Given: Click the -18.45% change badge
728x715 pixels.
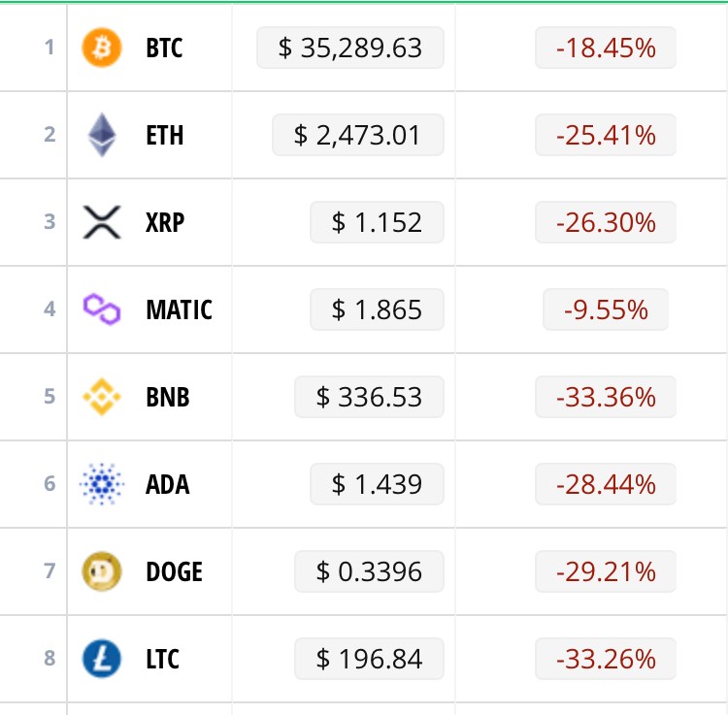Looking at the screenshot, I should (606, 48).
